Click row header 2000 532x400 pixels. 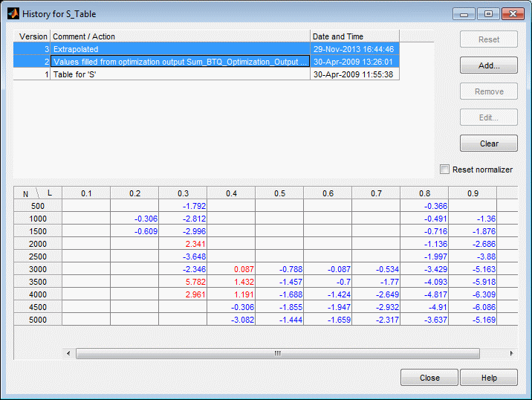pyautogui.click(x=38, y=244)
